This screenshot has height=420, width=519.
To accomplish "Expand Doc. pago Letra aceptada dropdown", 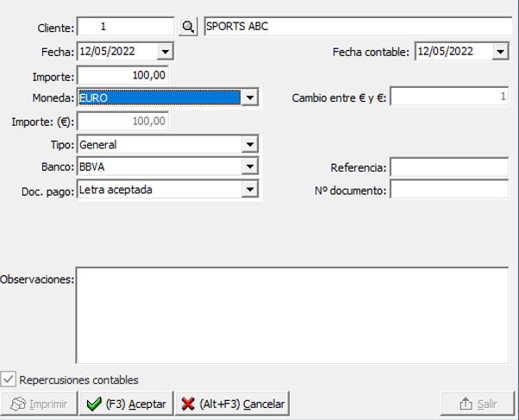I will (250, 189).
